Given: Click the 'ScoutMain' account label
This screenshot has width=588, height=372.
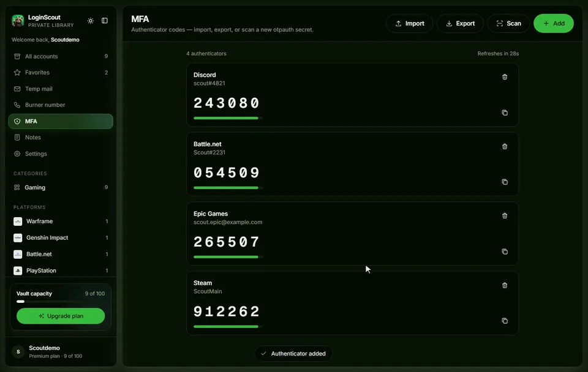Looking at the screenshot, I should pos(208,291).
